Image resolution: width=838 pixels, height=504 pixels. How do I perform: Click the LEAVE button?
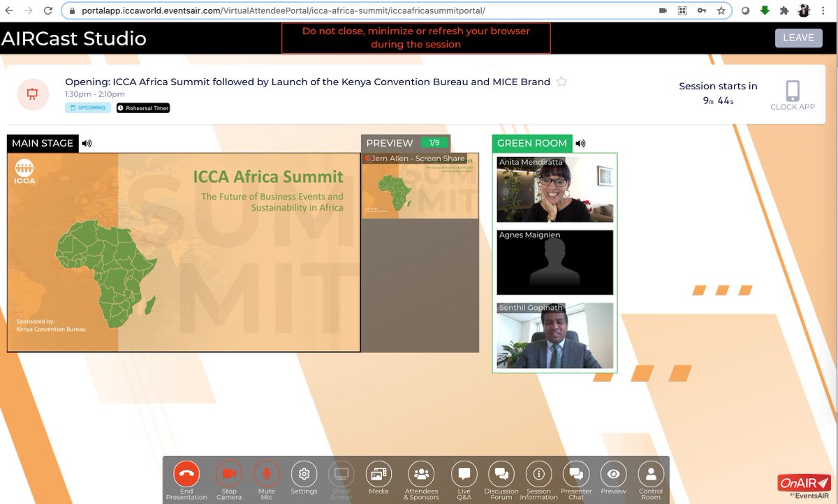pyautogui.click(x=798, y=38)
